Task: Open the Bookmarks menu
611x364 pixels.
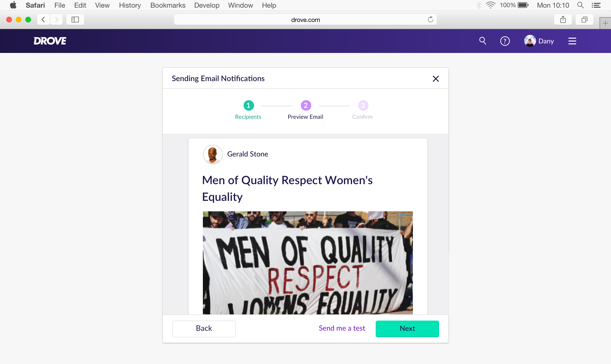Action: 168,5
